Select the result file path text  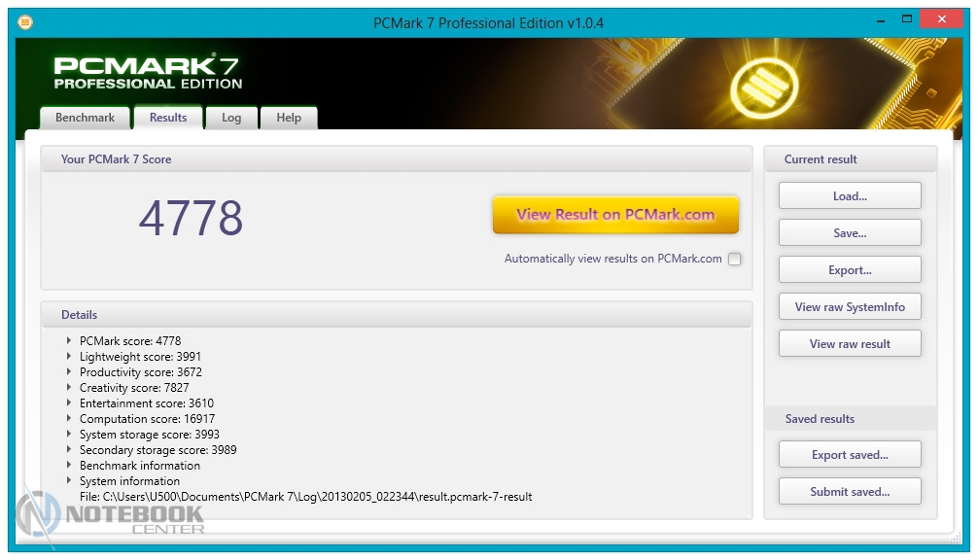tap(306, 497)
